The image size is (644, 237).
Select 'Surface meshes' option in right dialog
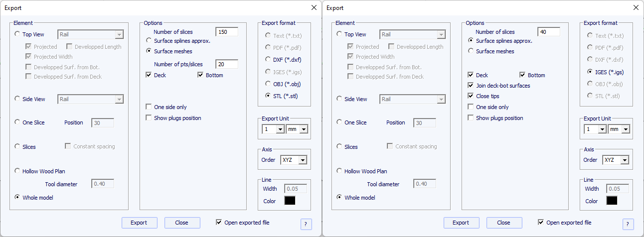(x=471, y=51)
